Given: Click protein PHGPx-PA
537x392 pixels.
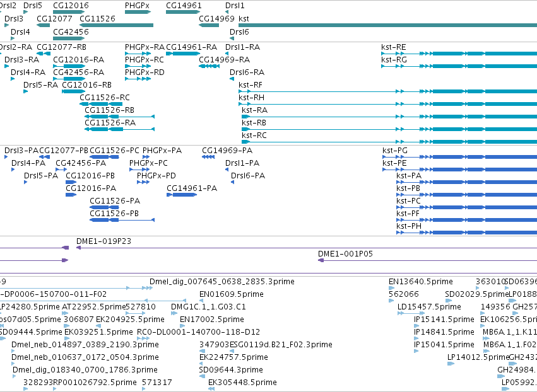Looking at the screenshot, I should tap(162, 151).
